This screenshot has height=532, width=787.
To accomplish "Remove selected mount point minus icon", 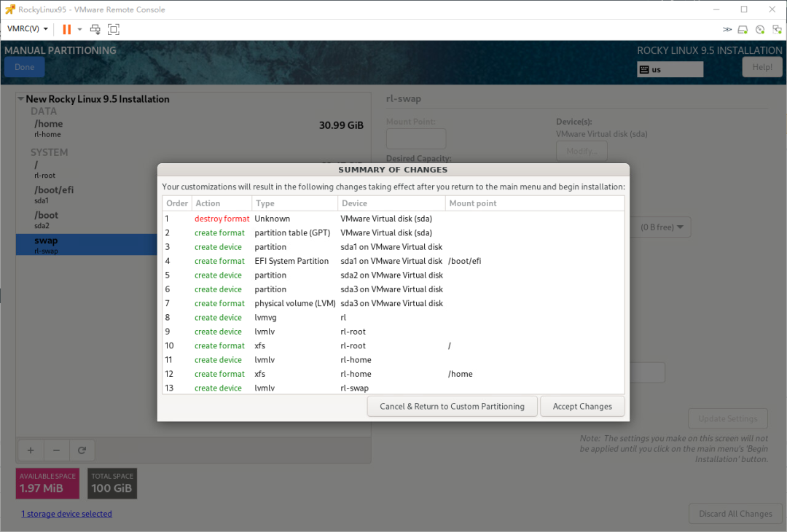I will (x=56, y=450).
